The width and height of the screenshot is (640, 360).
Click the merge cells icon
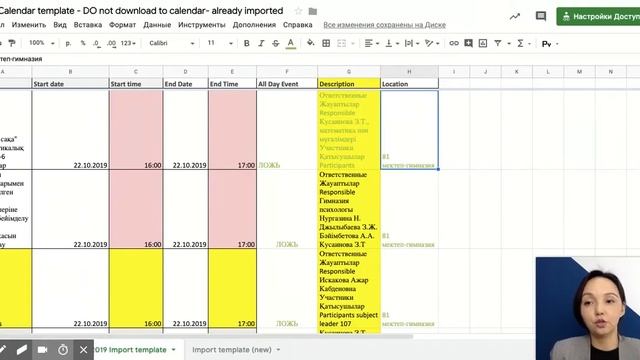[x=342, y=43]
